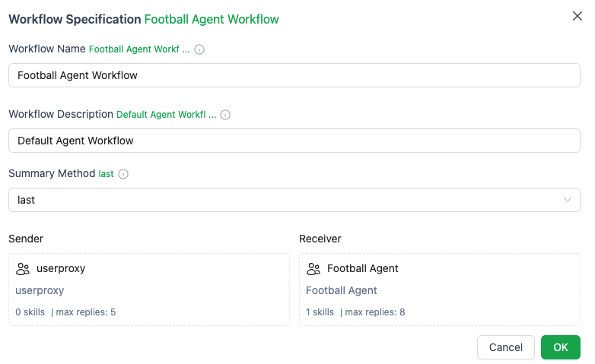
Task: Click the green 'last' summary label
Action: (x=107, y=174)
